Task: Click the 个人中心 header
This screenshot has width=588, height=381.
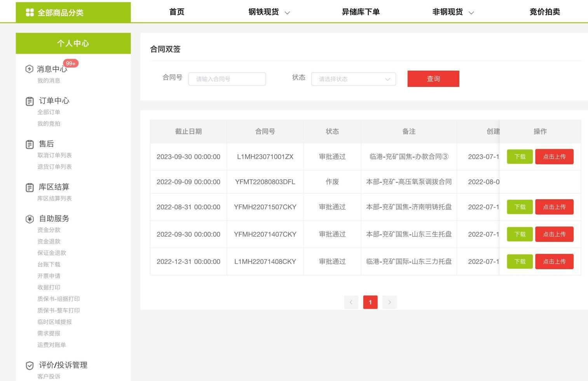Action: (x=73, y=43)
